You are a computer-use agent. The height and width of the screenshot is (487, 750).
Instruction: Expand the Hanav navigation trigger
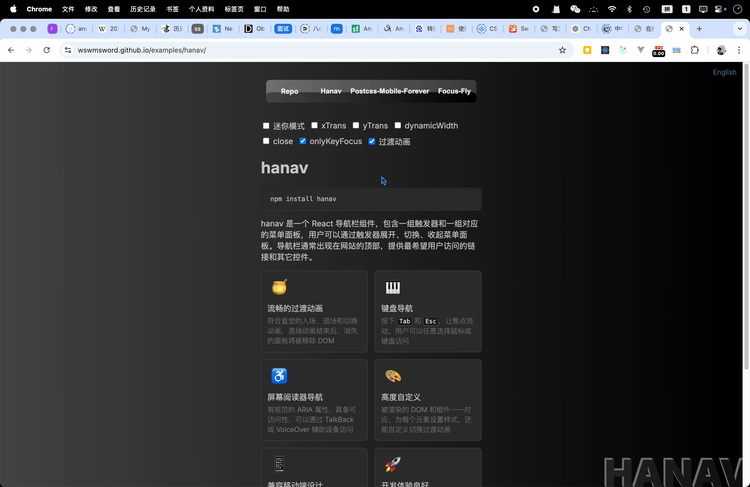click(331, 91)
